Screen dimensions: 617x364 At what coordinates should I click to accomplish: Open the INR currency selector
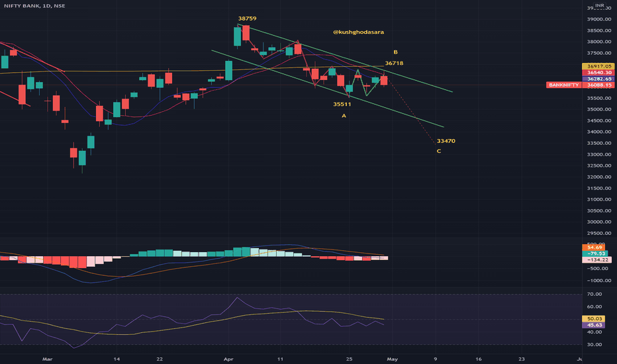click(599, 5)
